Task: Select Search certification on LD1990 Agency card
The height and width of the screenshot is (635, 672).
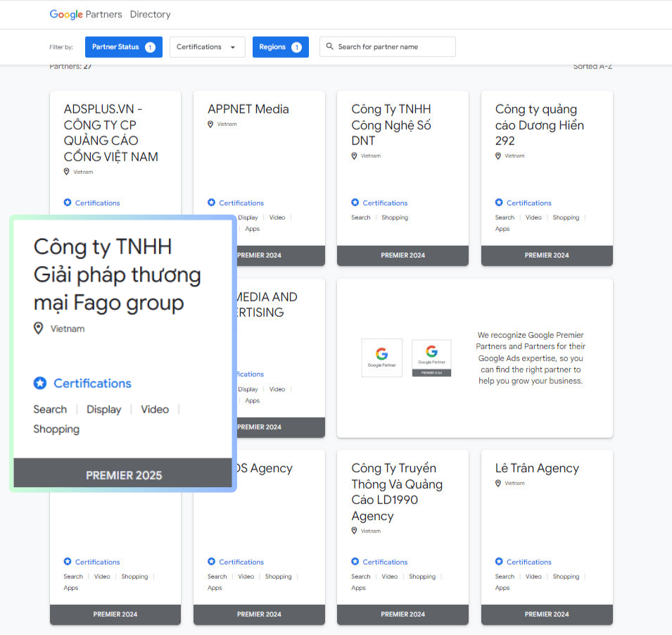Action: pos(361,577)
